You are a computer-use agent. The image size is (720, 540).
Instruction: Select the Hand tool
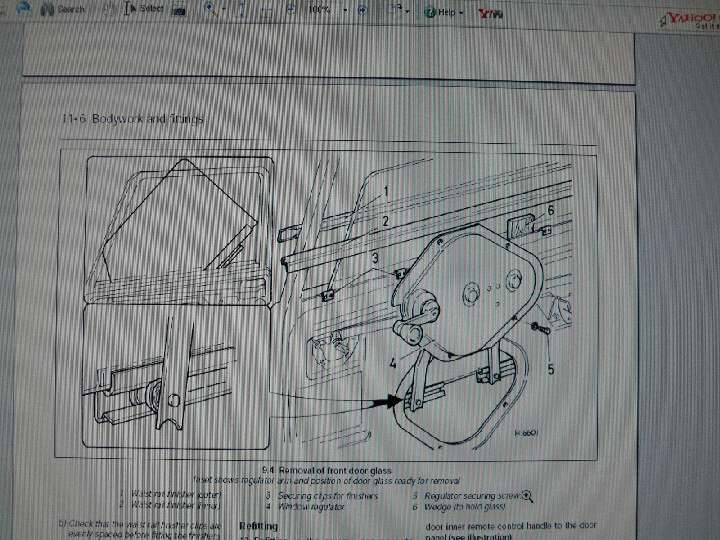pyautogui.click(x=106, y=9)
